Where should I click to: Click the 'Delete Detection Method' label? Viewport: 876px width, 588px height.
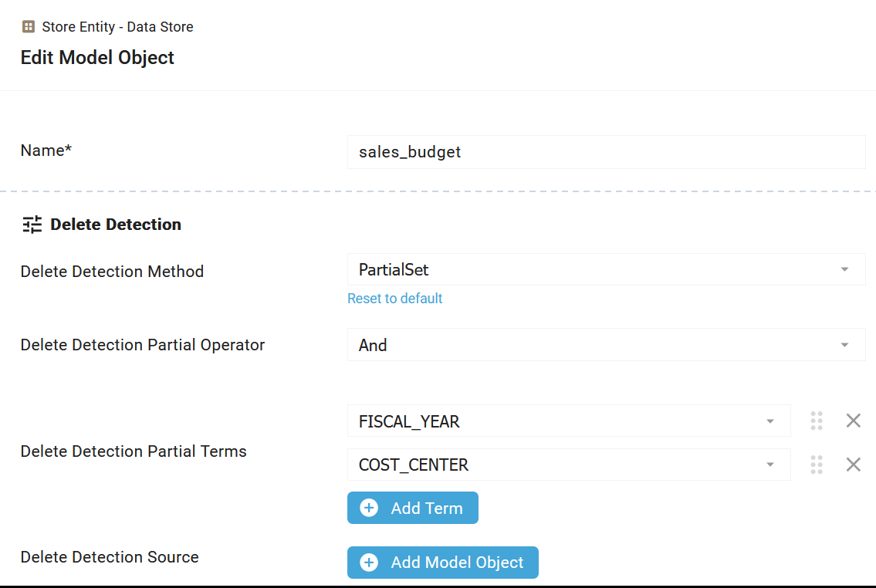coord(112,272)
